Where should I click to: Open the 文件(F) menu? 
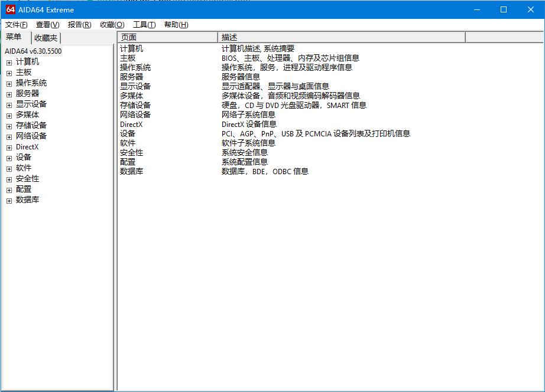(x=17, y=25)
